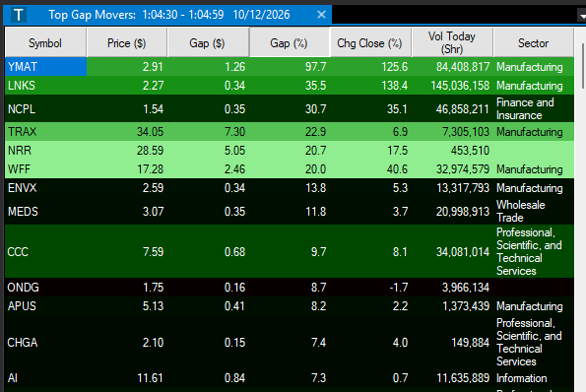Image resolution: width=586 pixels, height=392 pixels.
Task: Select the CHGA symbol cell
Action: 45,342
